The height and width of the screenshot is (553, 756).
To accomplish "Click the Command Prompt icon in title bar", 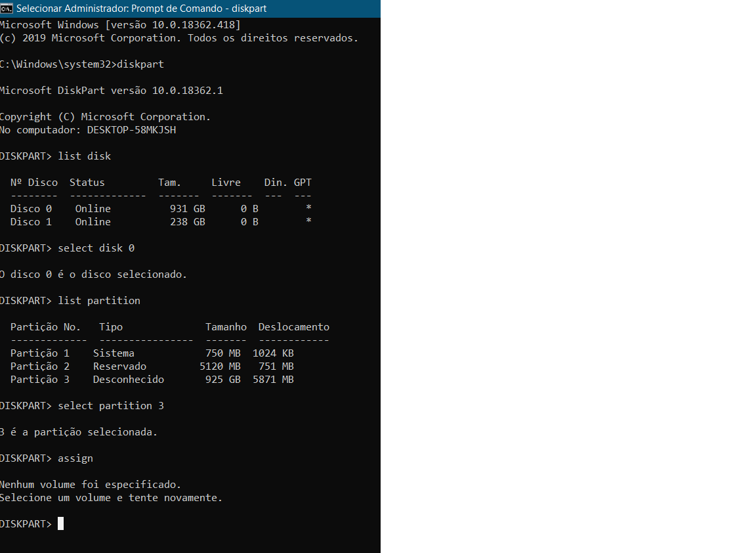I will [x=7, y=8].
